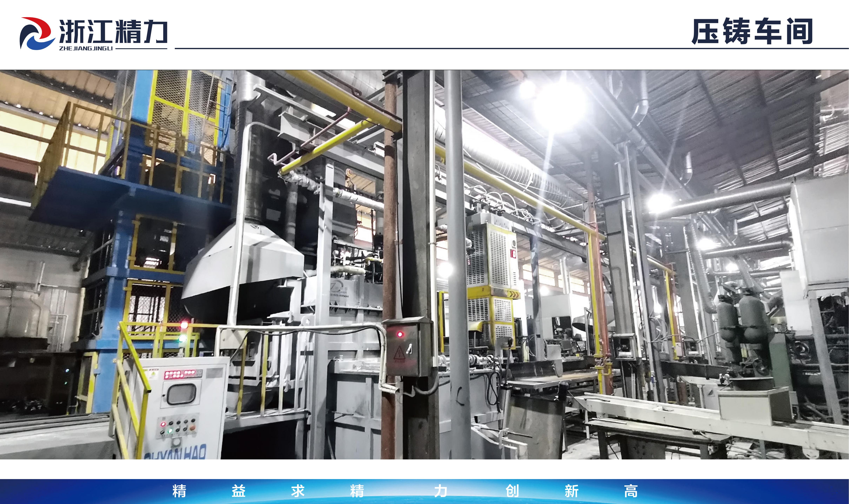Click the 力 character in footer banner

[x=440, y=491]
